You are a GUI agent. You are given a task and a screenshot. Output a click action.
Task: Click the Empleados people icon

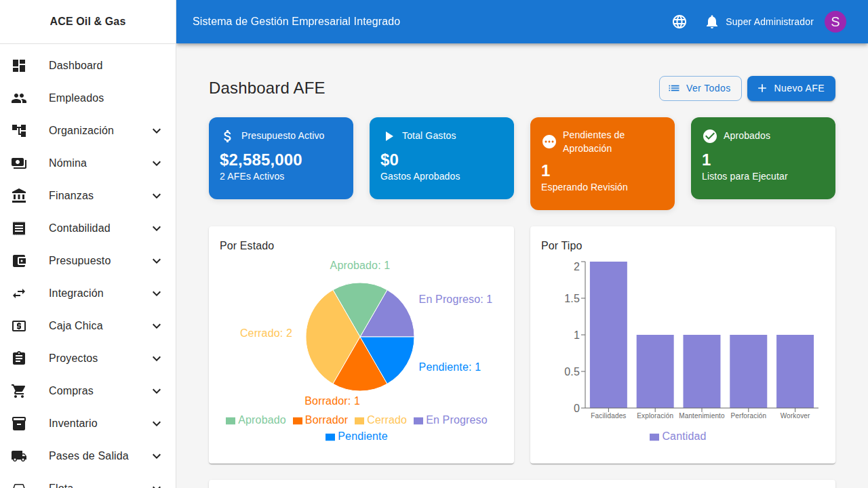click(19, 98)
